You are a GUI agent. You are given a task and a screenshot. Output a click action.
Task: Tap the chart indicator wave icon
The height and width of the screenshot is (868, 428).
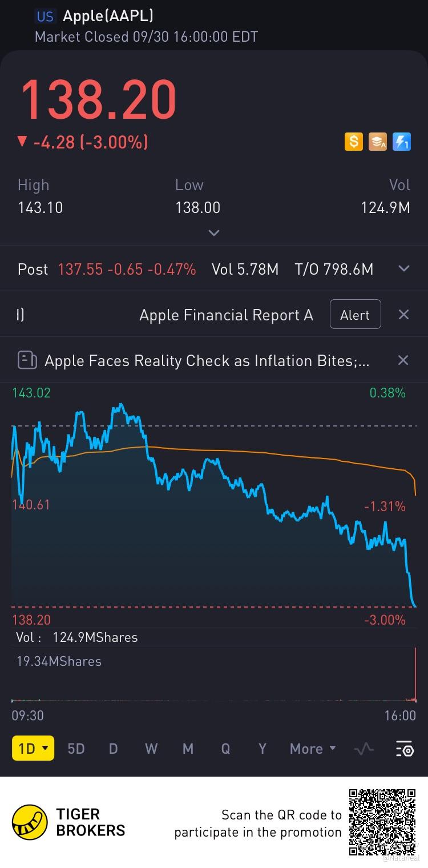point(364,749)
